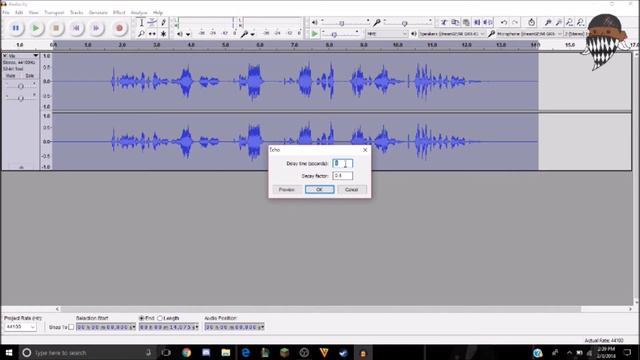Click the track Solo button

coord(29,76)
